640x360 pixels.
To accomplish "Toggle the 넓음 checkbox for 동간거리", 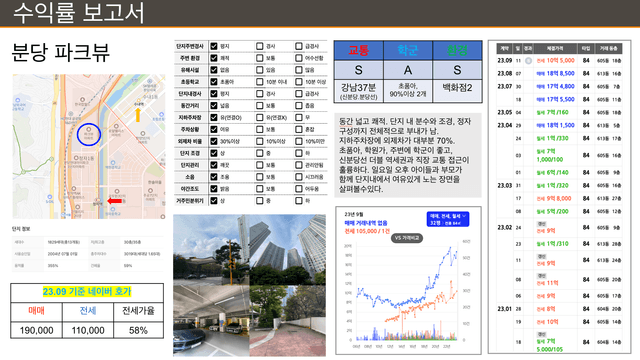I will tap(214, 105).
